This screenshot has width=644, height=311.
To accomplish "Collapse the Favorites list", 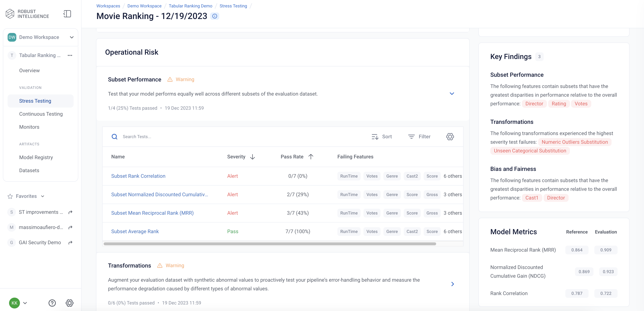I will tap(43, 196).
